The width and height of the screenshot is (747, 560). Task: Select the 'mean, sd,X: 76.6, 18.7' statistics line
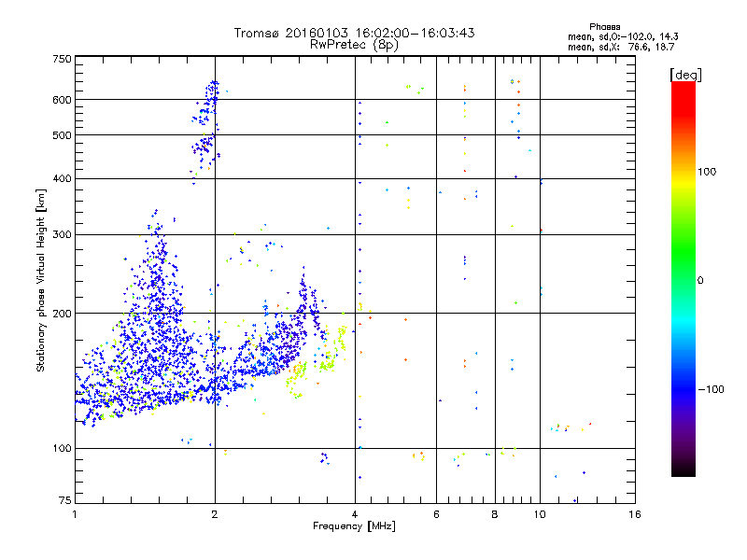point(621,47)
